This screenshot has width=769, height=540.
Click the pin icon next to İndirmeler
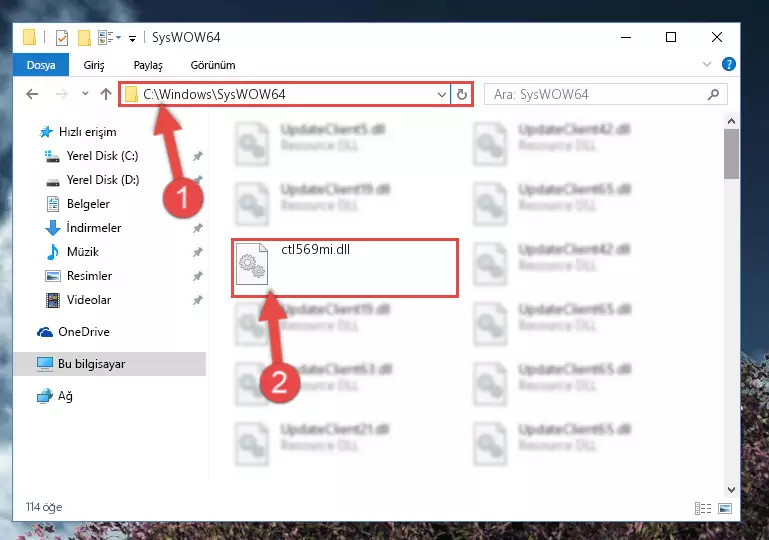[198, 228]
